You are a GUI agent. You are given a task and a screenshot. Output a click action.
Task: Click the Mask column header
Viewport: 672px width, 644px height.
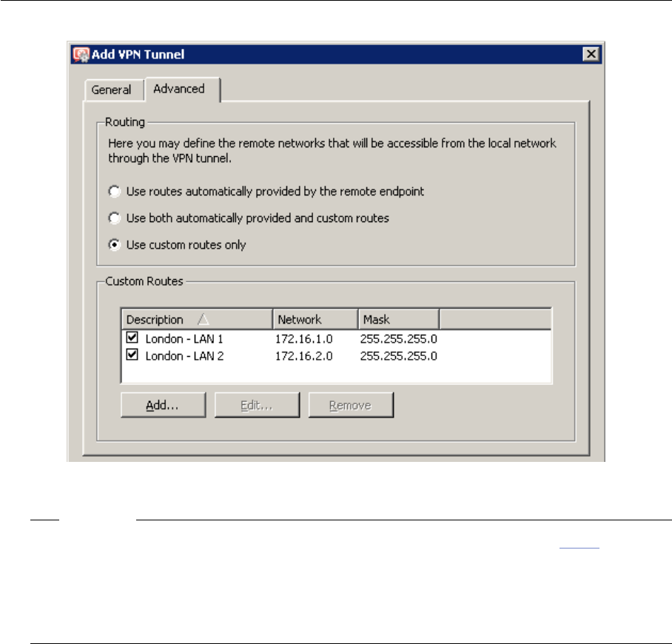pyautogui.click(x=399, y=320)
